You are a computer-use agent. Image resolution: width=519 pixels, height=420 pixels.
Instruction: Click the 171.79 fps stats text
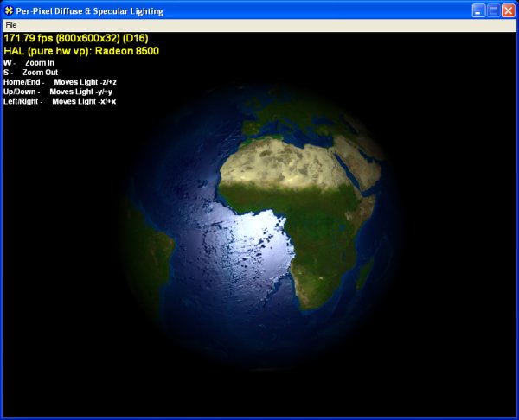click(x=76, y=38)
